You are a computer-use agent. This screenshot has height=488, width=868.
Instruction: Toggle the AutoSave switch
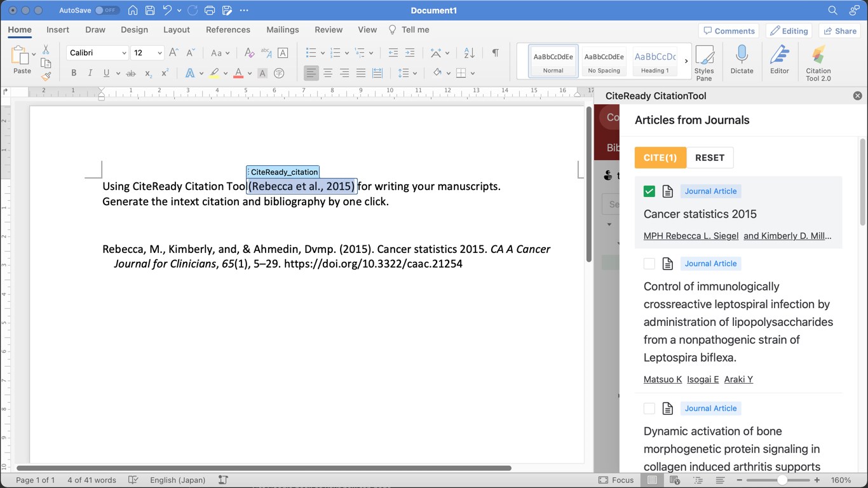point(107,11)
